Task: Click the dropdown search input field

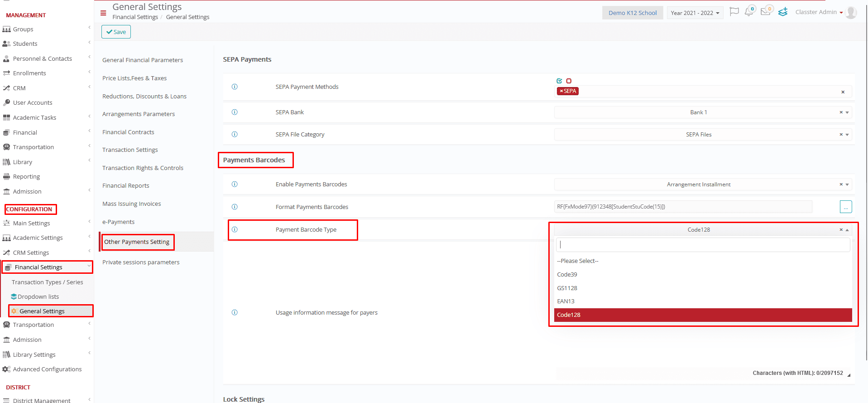Action: tap(703, 244)
